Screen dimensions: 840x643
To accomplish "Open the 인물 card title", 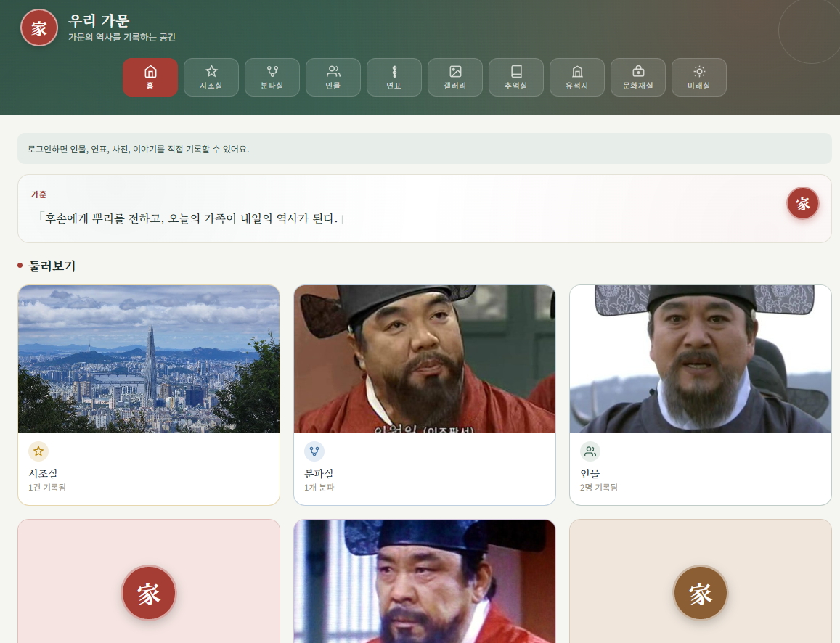I will pos(590,473).
